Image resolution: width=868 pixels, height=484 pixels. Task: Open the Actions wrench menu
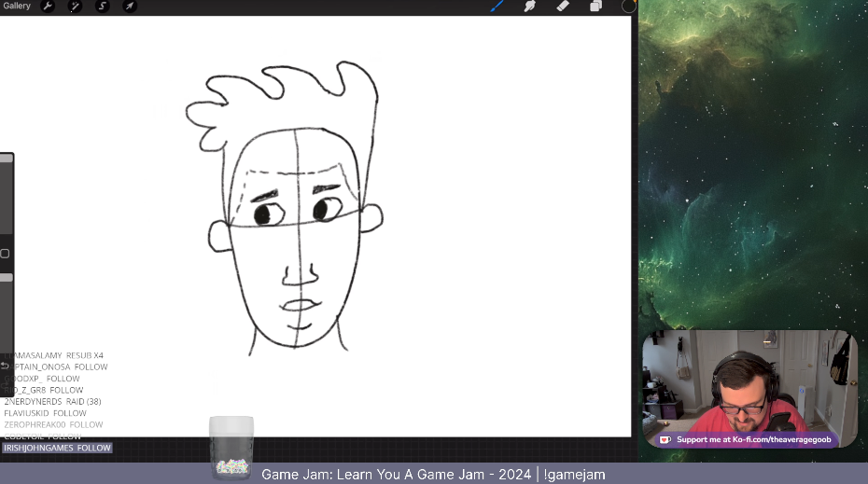click(x=48, y=7)
